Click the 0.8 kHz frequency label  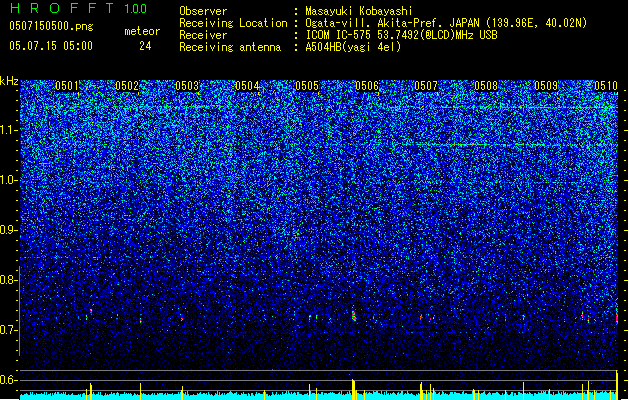point(9,280)
